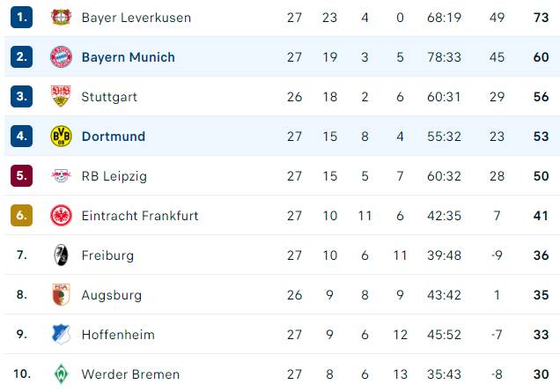Click the Freiburg club crest
Viewport: 560px width, 392px height.
pos(61,255)
